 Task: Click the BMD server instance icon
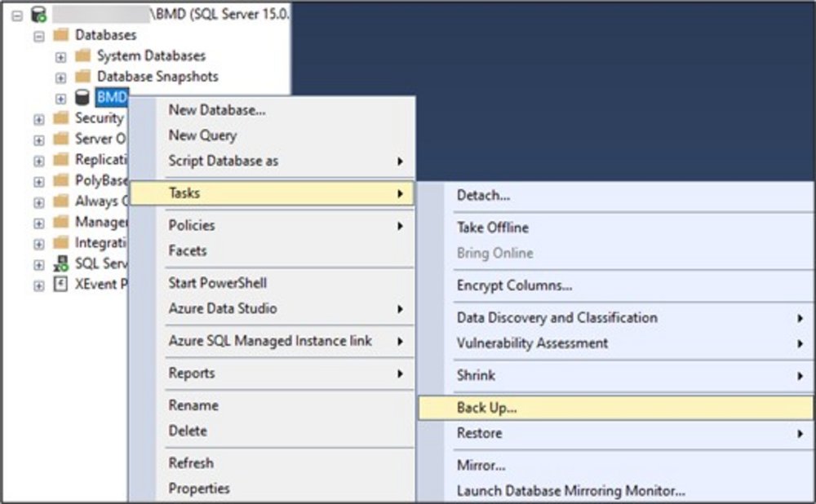click(38, 14)
